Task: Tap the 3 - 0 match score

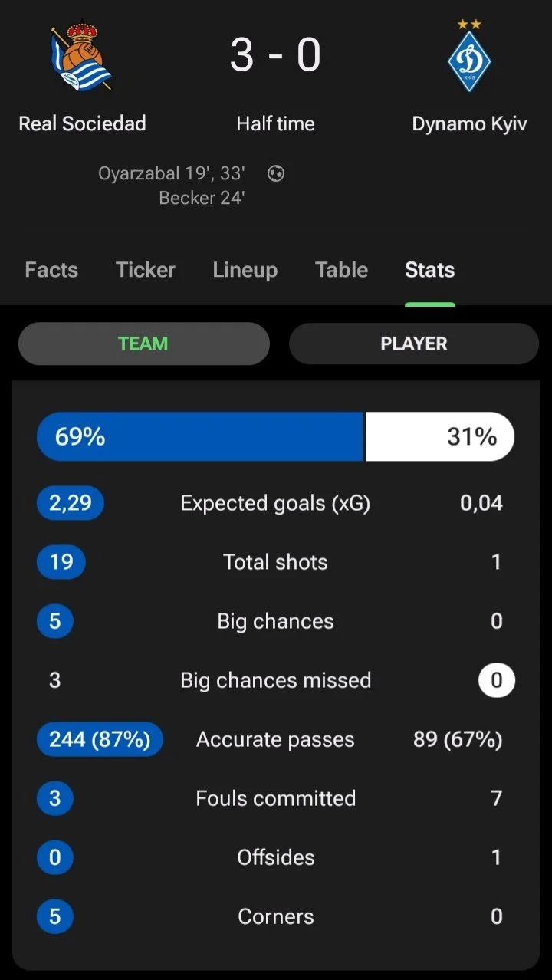Action: click(276, 55)
